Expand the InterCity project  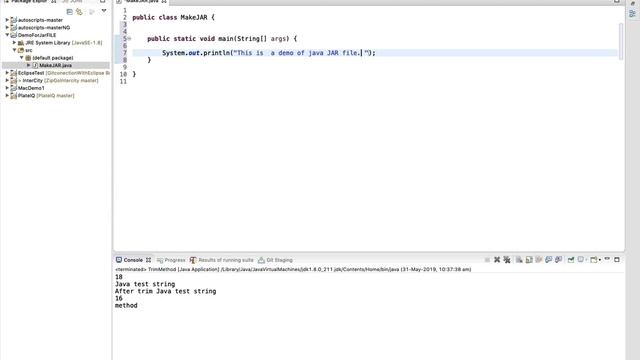[7, 80]
